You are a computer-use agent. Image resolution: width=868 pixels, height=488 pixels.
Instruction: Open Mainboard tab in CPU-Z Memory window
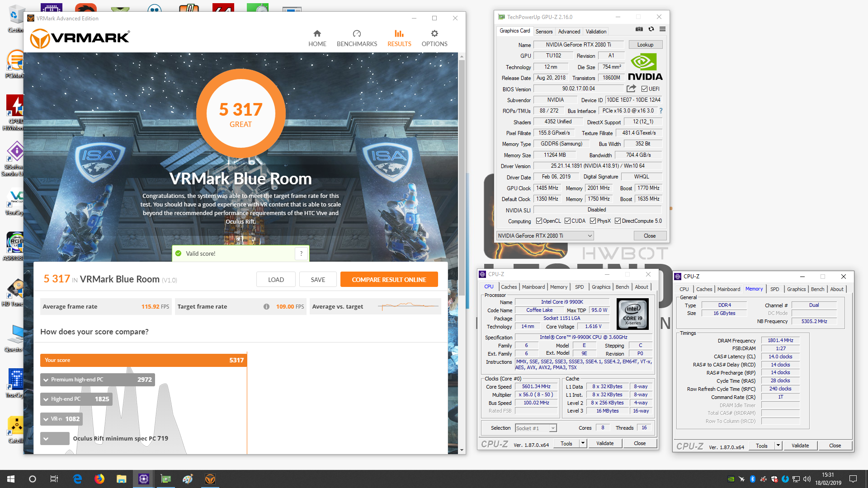729,289
